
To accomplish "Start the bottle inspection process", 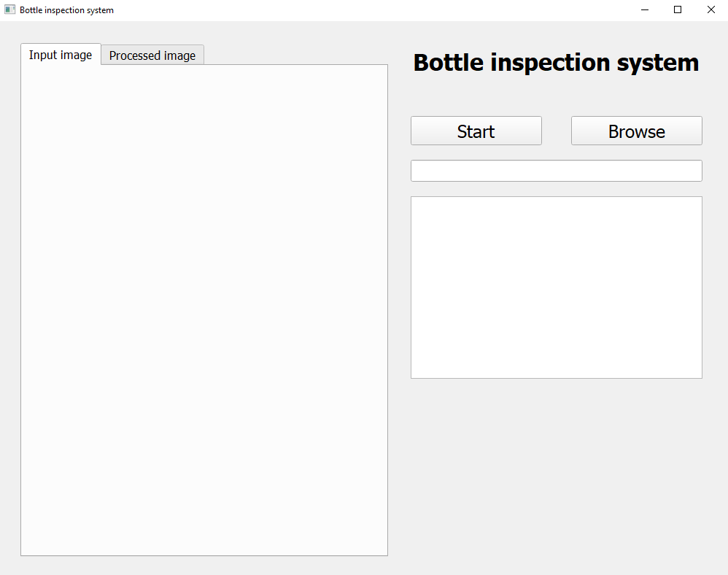I will pos(476,131).
